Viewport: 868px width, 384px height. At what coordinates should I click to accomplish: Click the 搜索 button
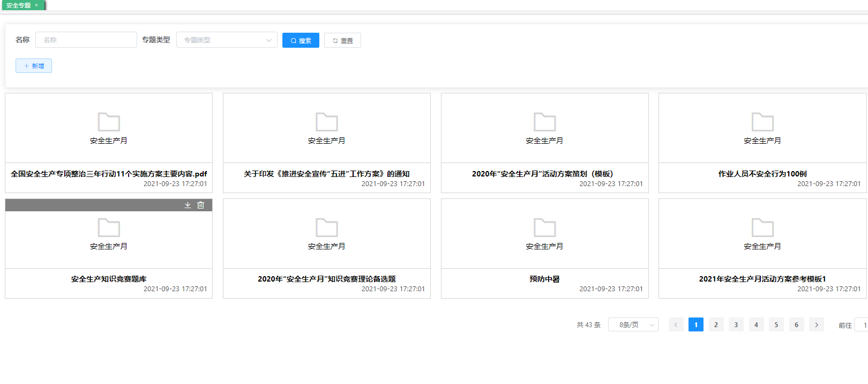pyautogui.click(x=301, y=40)
